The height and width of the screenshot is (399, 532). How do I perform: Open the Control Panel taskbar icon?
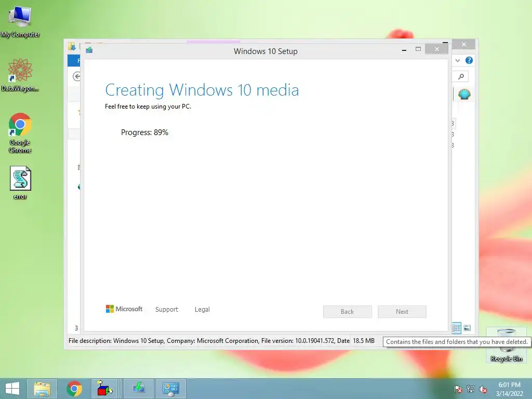pyautogui.click(x=170, y=389)
